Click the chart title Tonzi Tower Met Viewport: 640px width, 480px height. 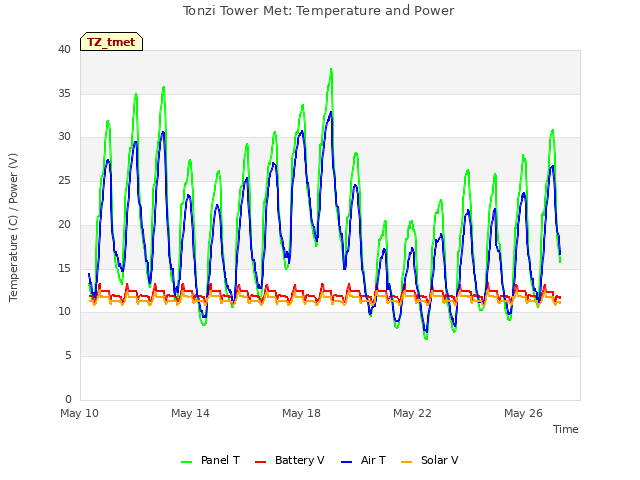coord(318,11)
